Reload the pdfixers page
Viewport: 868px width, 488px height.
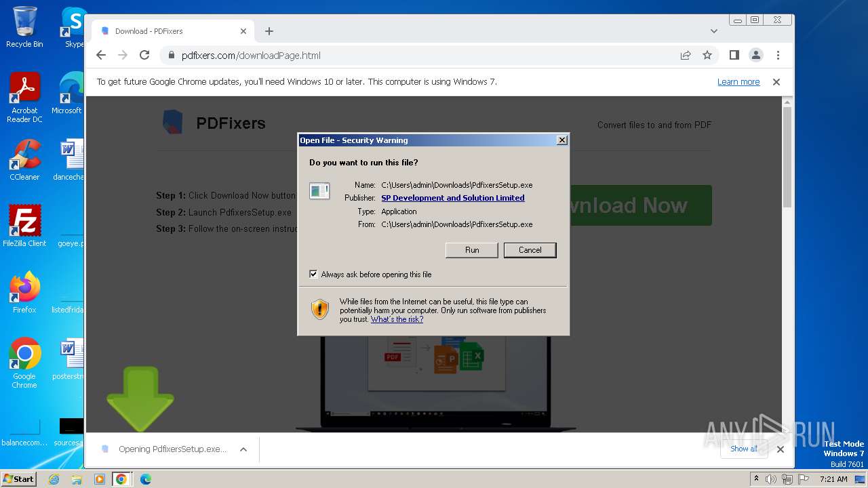[144, 56]
